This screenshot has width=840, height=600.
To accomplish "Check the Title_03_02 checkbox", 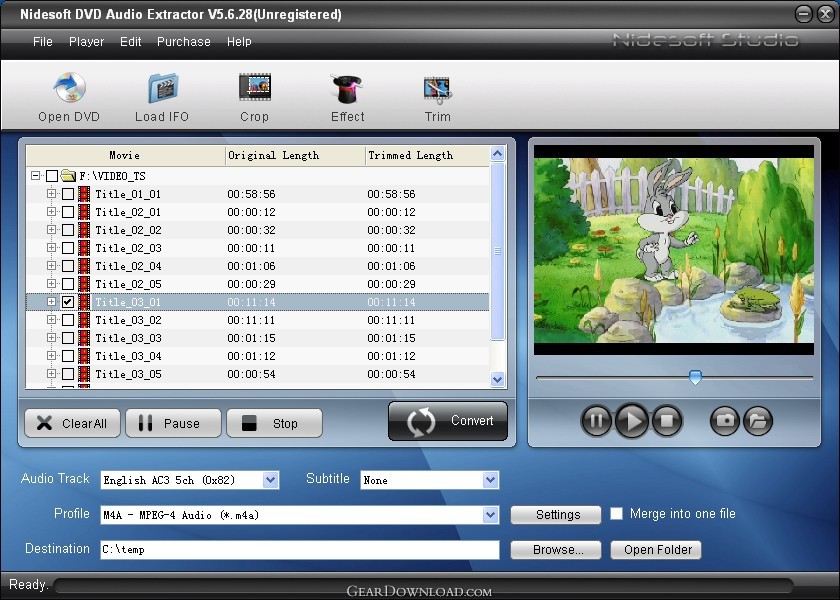I will tap(68, 320).
